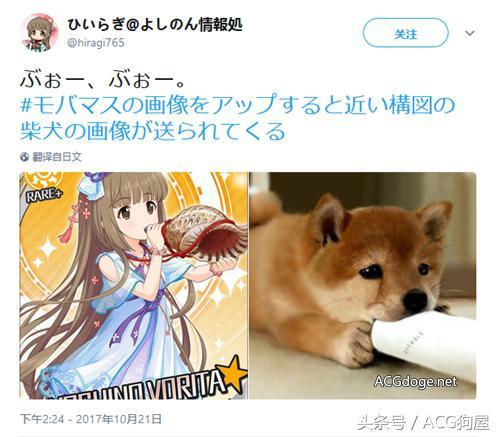This screenshot has width=500, height=437.
Task: Click the tweet text ぶおー、ぶおー。
Action: pos(102,79)
